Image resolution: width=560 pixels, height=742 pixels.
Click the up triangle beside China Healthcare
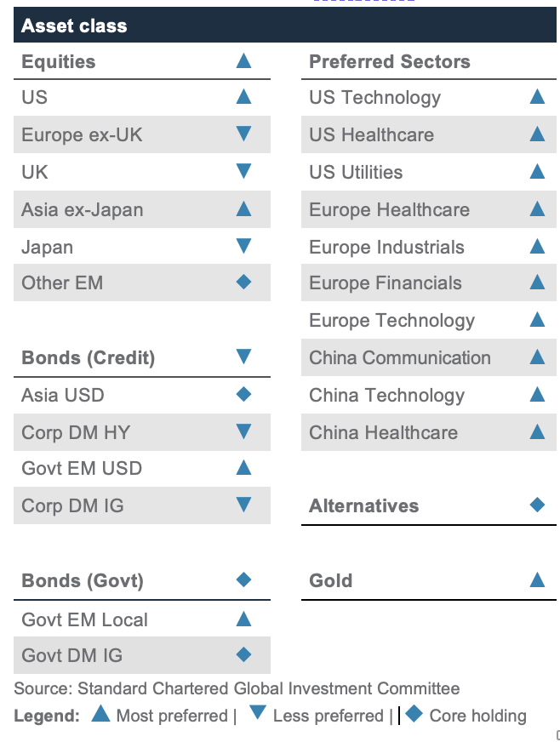pyautogui.click(x=537, y=431)
